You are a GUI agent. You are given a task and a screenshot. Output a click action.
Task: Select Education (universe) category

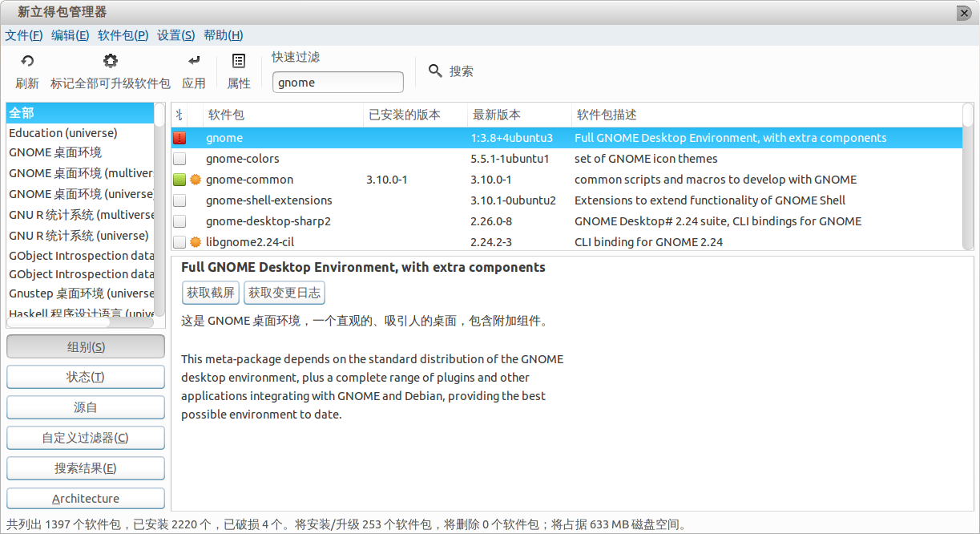(79, 133)
